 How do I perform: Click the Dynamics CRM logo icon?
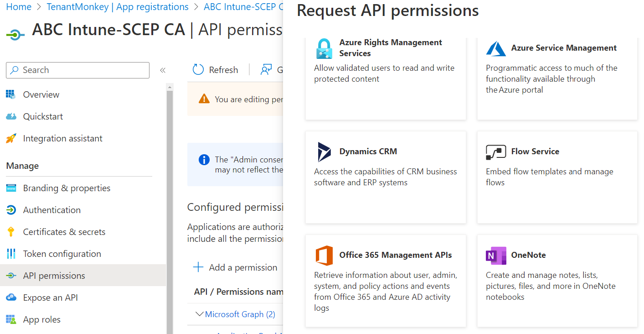pos(324,152)
